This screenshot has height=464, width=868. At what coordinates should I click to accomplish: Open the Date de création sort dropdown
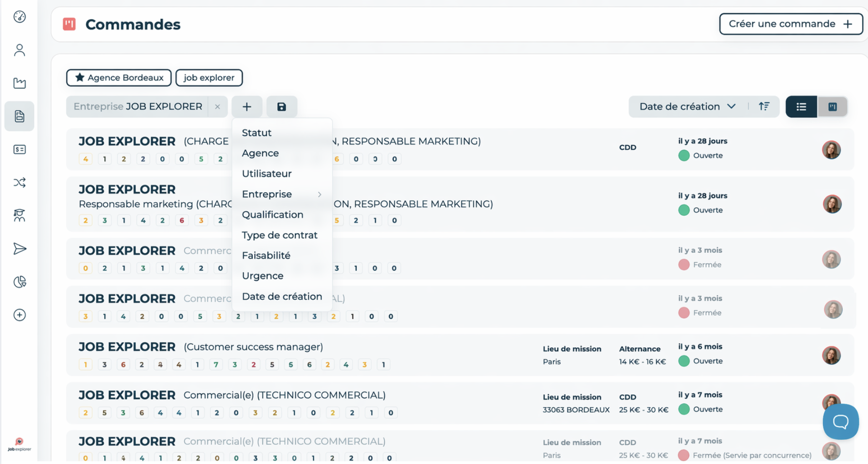click(x=688, y=107)
